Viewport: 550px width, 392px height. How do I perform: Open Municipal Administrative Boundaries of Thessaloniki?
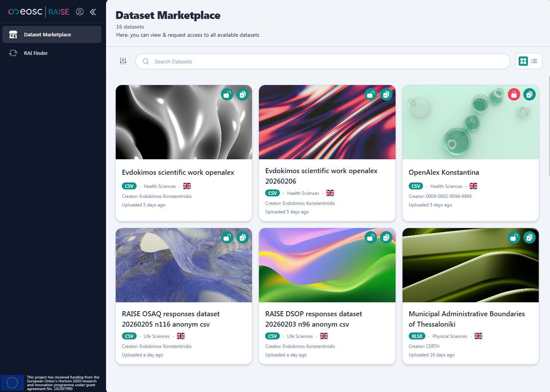click(x=466, y=319)
